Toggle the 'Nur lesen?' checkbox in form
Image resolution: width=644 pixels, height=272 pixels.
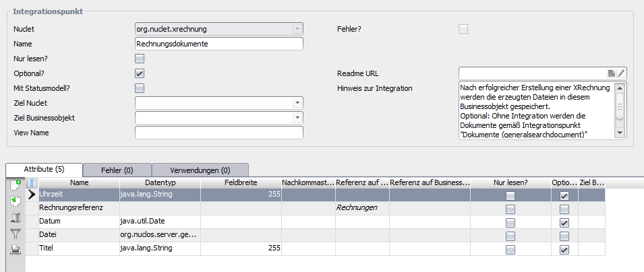point(140,59)
